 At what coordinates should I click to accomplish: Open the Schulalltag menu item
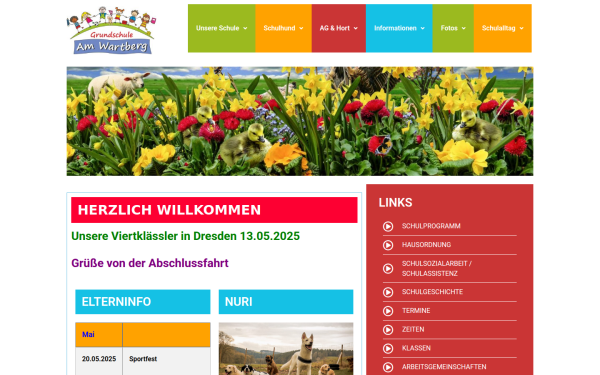[x=502, y=28]
